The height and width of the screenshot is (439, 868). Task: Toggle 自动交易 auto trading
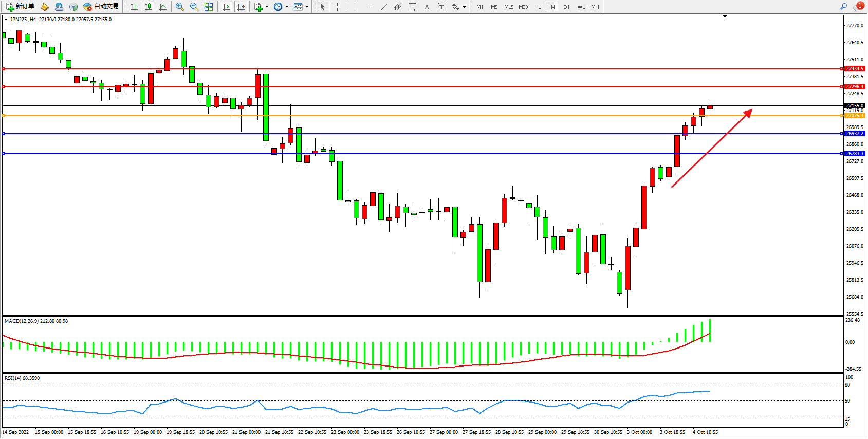(x=101, y=7)
